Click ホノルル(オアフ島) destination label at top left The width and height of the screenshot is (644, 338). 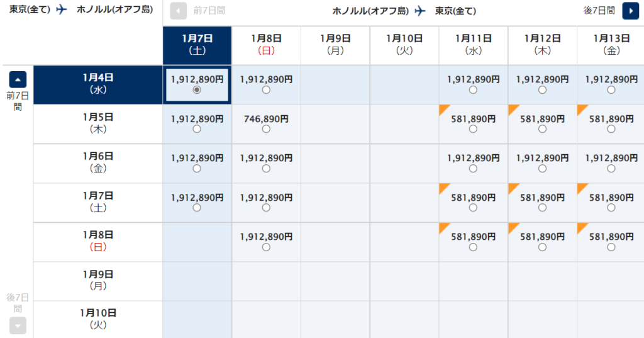[x=115, y=9]
